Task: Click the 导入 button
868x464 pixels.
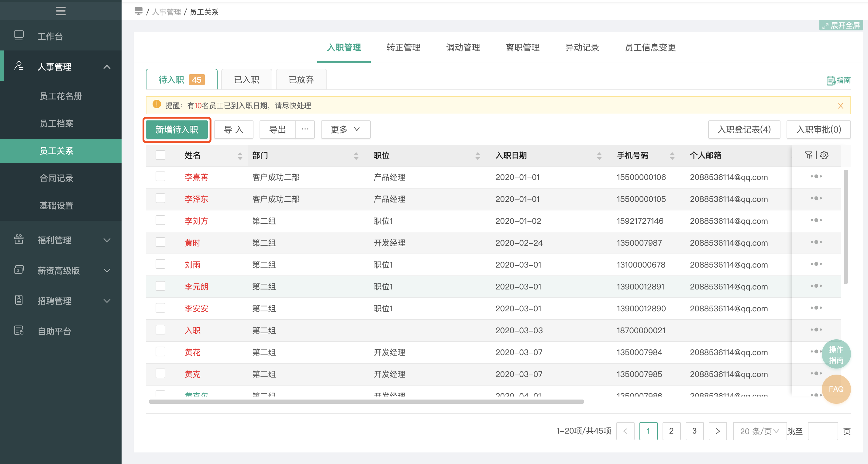Action: [x=233, y=130]
